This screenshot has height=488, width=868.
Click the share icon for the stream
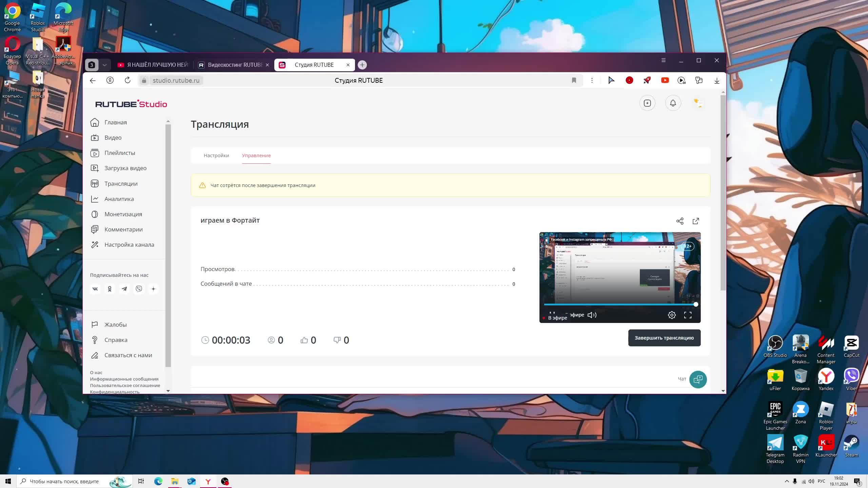[680, 221]
